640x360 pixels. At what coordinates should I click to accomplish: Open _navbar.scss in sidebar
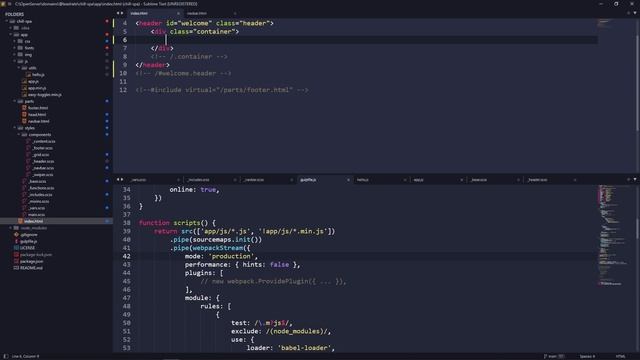[43, 168]
